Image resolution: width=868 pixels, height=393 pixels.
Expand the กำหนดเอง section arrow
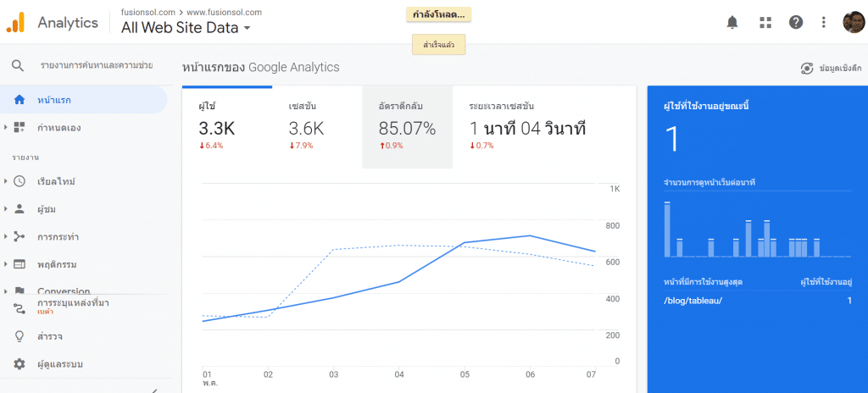coord(5,127)
